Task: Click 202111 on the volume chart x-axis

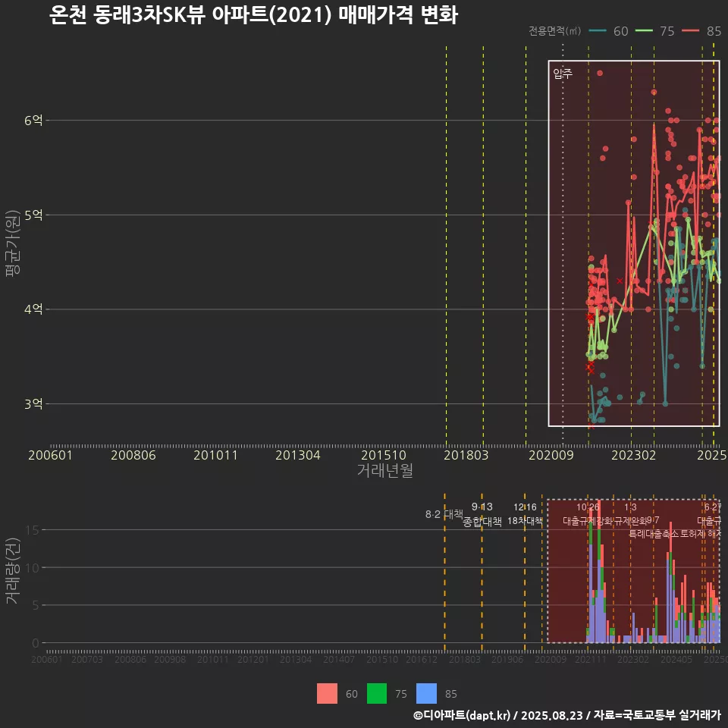Action: coord(591,659)
